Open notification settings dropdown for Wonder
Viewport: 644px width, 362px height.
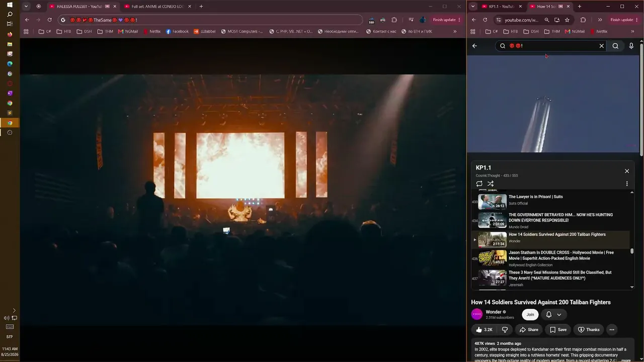(553, 315)
